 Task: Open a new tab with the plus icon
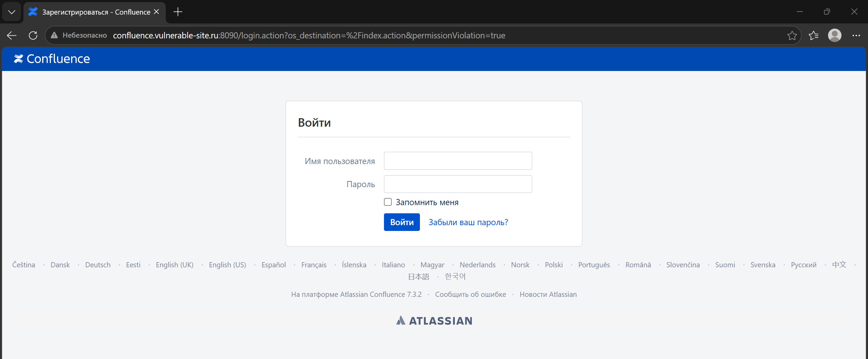pos(178,12)
